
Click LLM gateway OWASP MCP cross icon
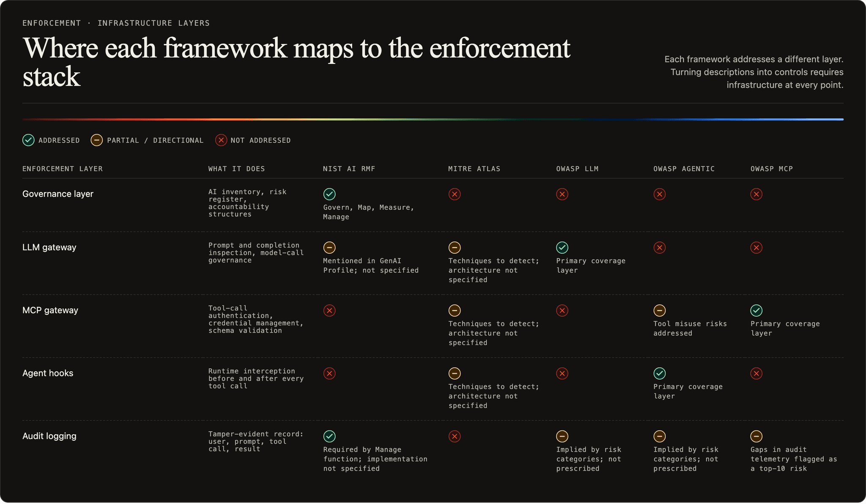coord(756,247)
